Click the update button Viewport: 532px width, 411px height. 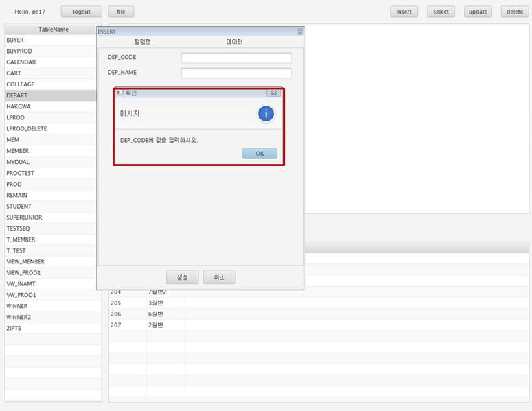pos(478,12)
